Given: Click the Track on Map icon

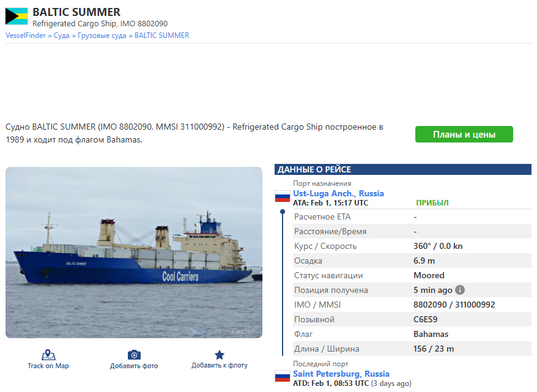Looking at the screenshot, I should [x=48, y=355].
